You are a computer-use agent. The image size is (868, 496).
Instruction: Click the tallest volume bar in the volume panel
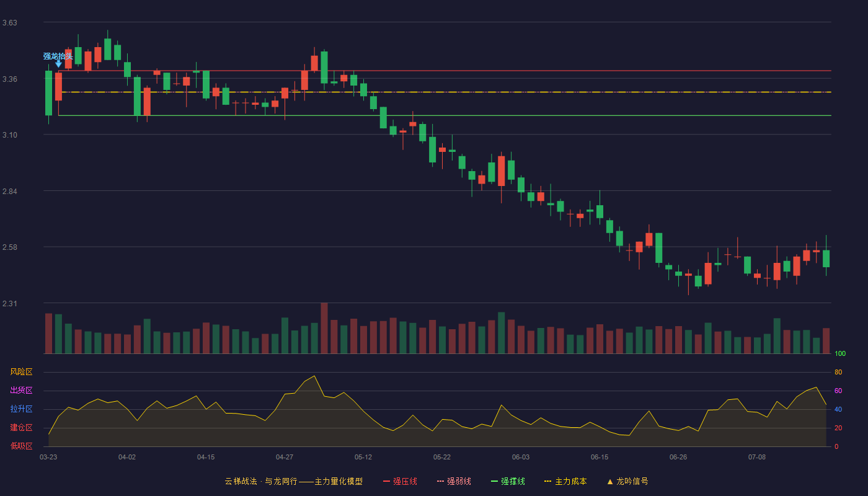tap(324, 328)
